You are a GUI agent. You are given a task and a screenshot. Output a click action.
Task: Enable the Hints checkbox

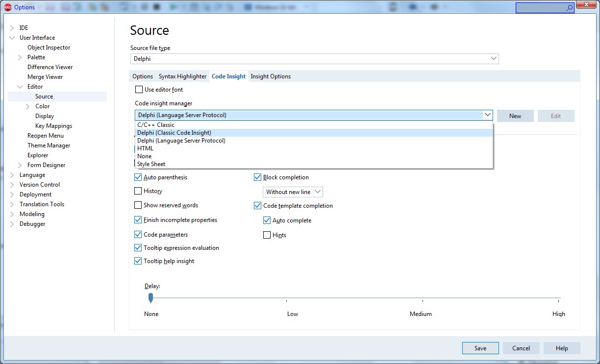tap(267, 235)
